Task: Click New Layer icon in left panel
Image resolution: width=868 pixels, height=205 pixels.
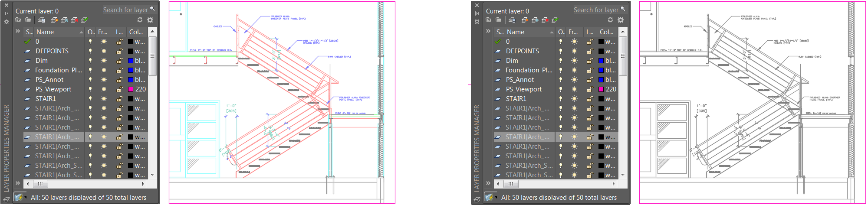Action: [x=55, y=20]
